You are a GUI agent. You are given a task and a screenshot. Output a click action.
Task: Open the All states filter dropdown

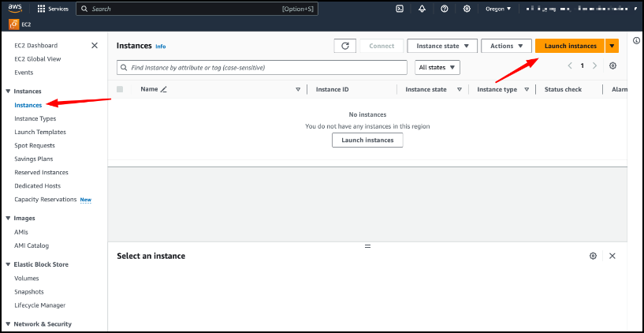(x=437, y=67)
